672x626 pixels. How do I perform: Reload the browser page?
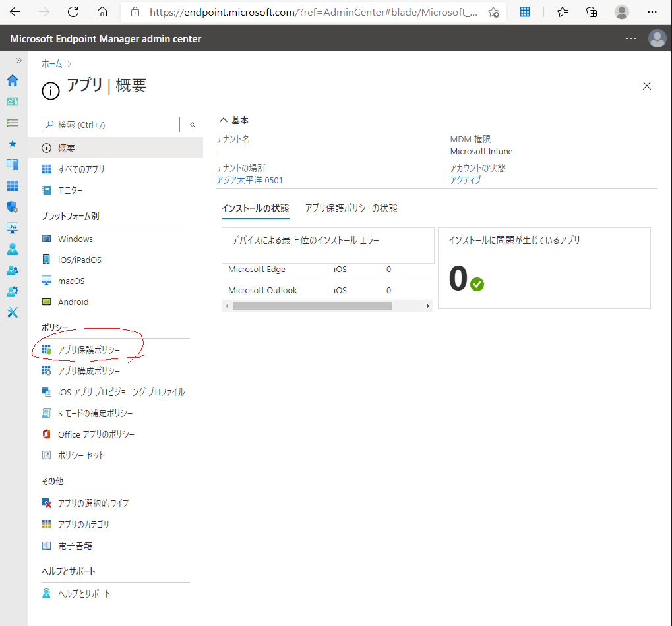[73, 12]
